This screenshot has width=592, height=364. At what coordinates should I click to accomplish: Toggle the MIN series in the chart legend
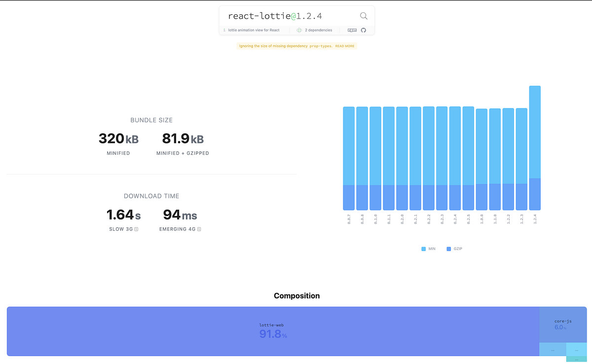pyautogui.click(x=428, y=249)
